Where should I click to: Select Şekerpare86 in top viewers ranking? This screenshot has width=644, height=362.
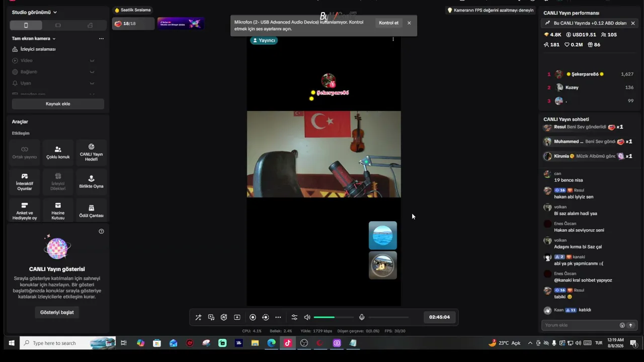coord(590,74)
